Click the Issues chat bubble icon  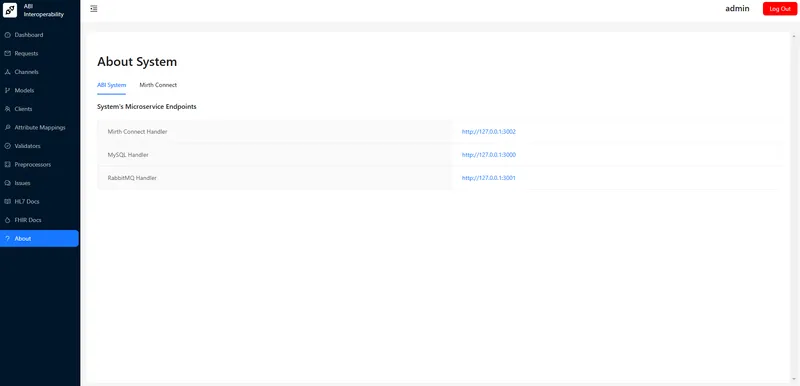[8, 183]
